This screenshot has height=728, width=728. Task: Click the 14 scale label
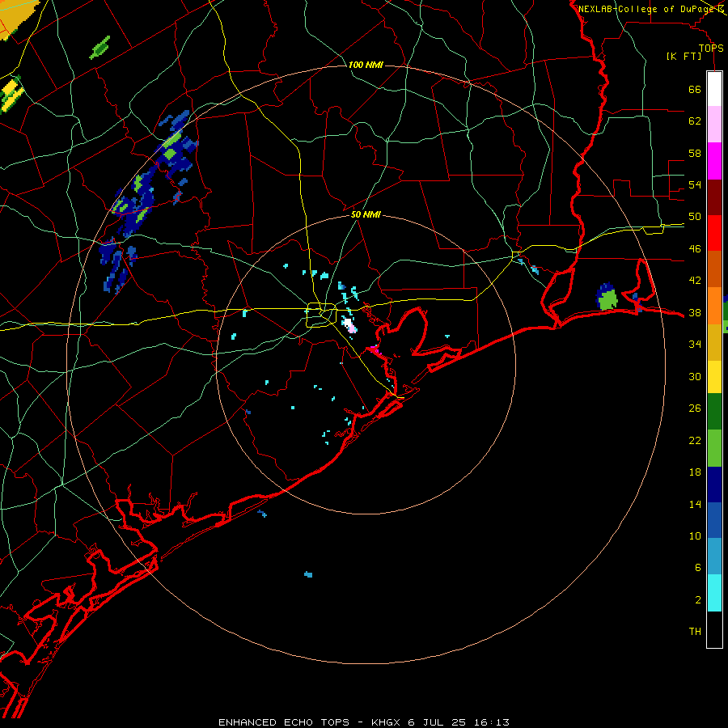click(695, 504)
